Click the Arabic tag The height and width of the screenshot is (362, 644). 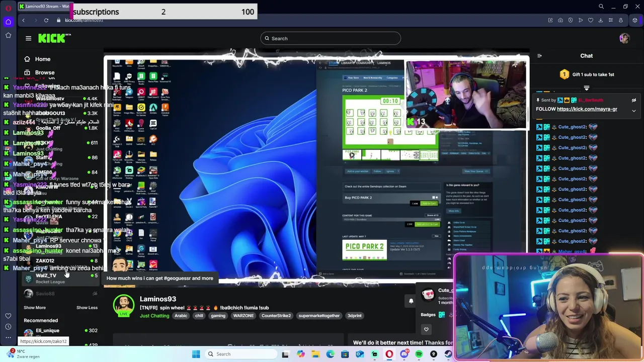pos(181,316)
